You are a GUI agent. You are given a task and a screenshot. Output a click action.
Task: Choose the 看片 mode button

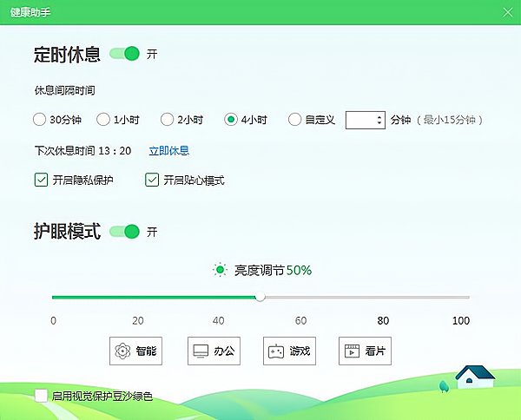click(x=365, y=351)
